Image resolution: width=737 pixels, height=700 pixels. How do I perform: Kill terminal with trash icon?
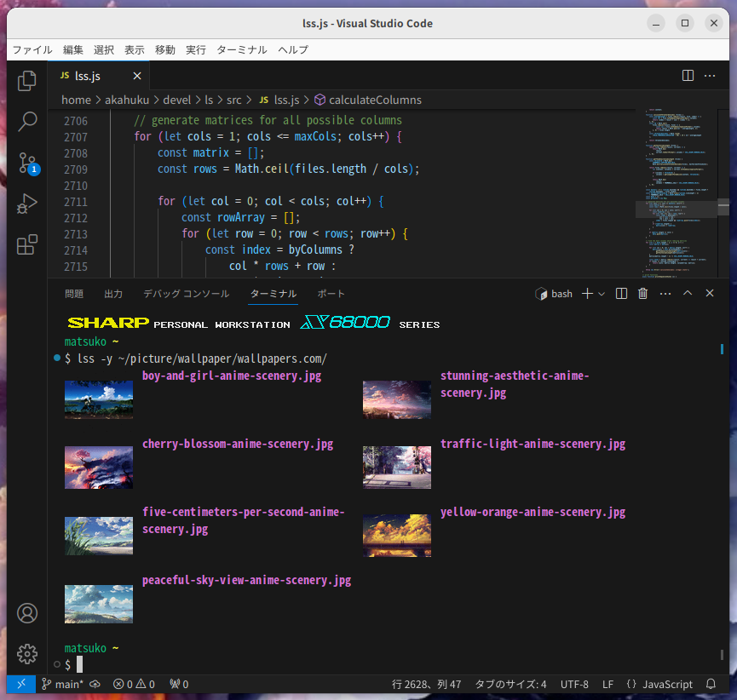[x=642, y=294]
